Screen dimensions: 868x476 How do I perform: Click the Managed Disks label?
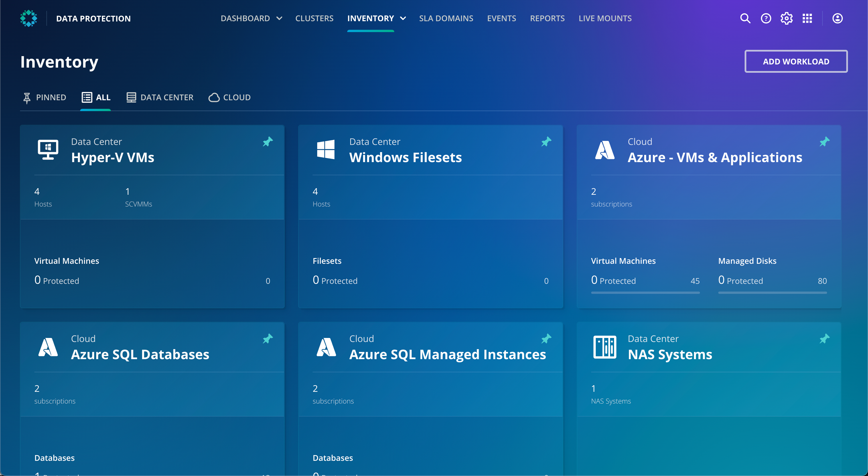pos(747,261)
